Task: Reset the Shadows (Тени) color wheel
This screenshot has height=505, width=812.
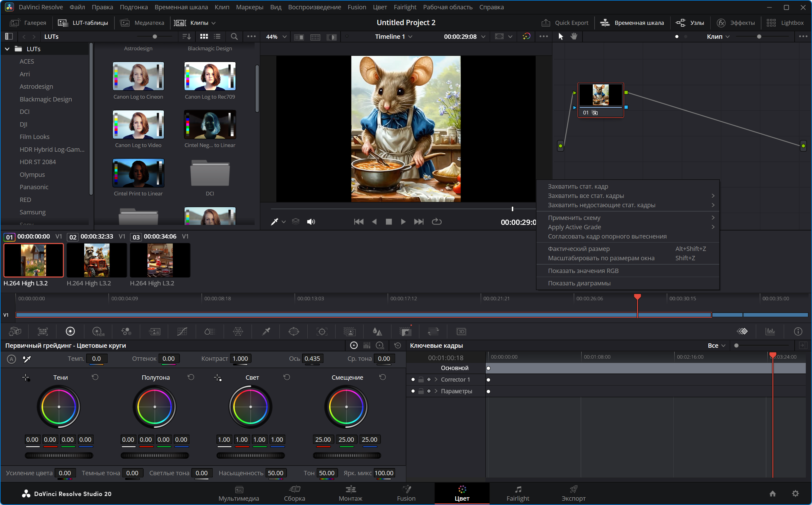Action: 95,377
